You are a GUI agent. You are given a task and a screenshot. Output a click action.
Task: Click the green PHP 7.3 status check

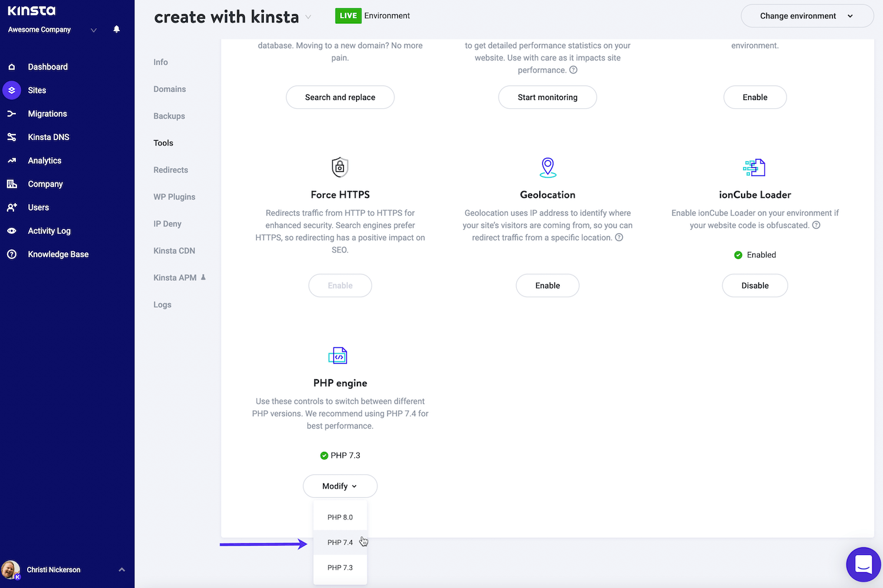(x=324, y=456)
